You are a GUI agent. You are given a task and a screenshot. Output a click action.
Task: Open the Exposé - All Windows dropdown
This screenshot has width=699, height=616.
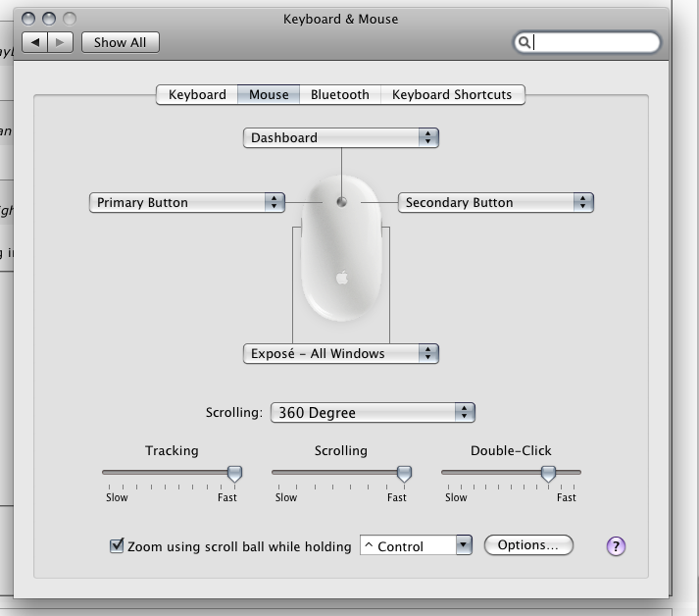click(x=341, y=354)
